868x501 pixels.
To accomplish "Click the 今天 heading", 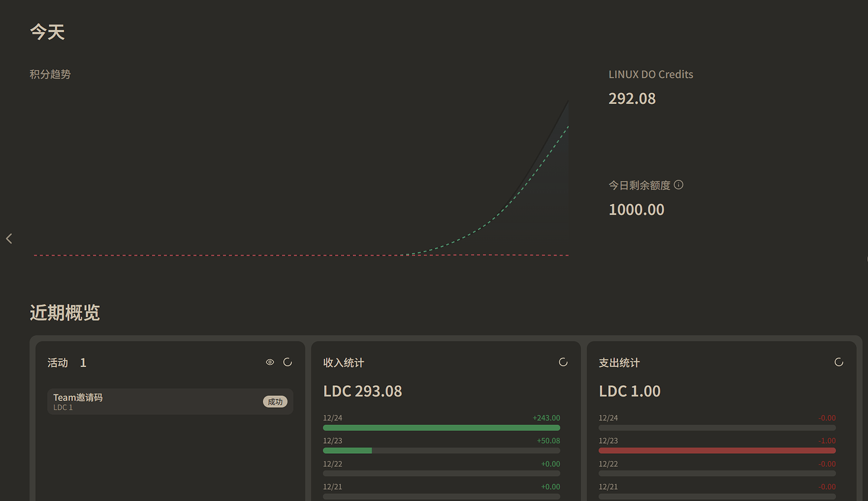I will click(47, 32).
